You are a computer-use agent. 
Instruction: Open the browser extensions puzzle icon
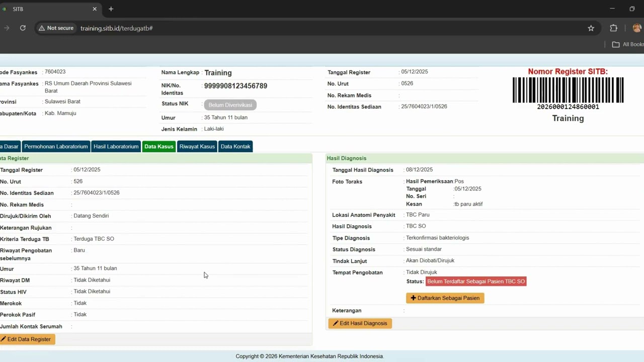point(613,28)
